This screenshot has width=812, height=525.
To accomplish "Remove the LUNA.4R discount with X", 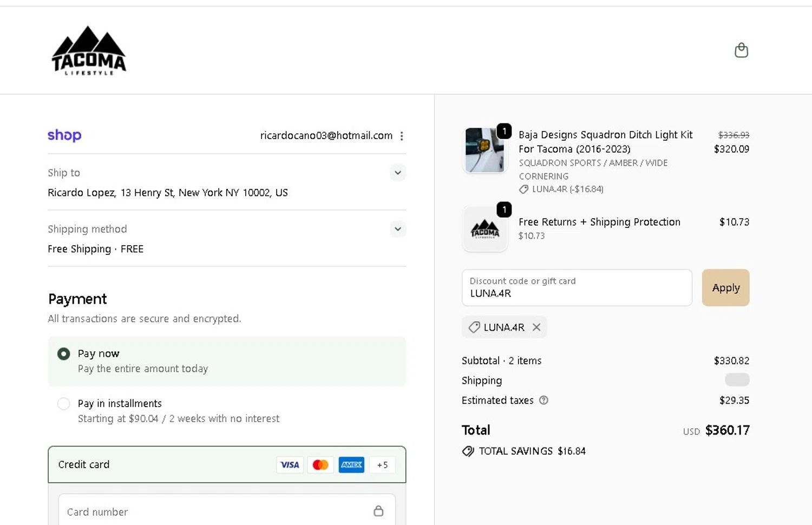I will pyautogui.click(x=536, y=327).
